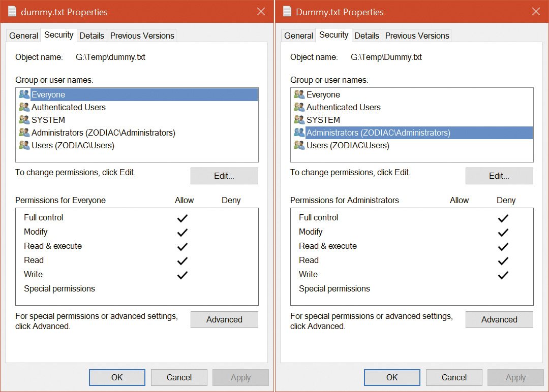Switch to Details tab in Dummy.txt Properties
Viewport: 549px width, 392px height.
click(x=367, y=36)
